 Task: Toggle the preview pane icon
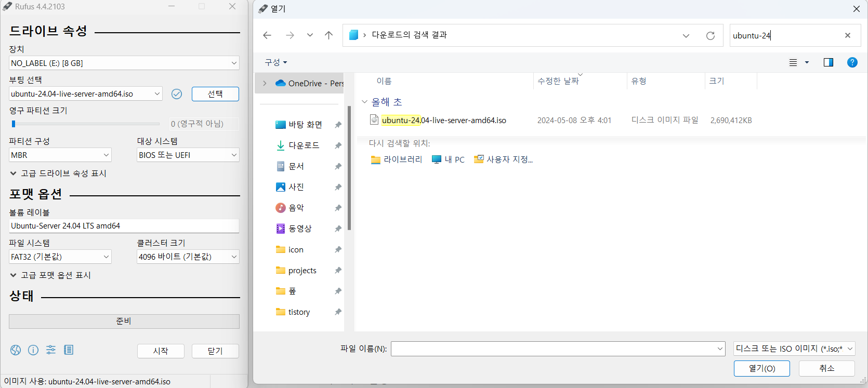pos(828,62)
